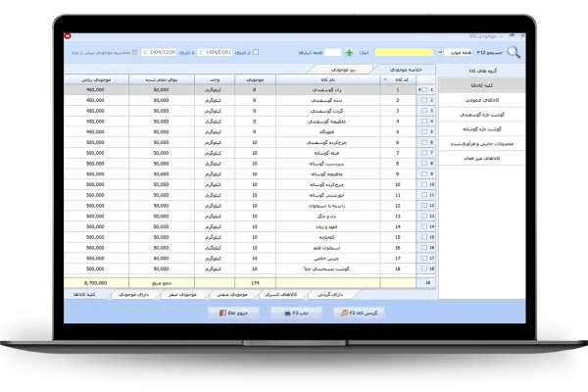Select the کالاهای کسری filter tab
The width and height of the screenshot is (588, 392).
pyautogui.click(x=281, y=294)
